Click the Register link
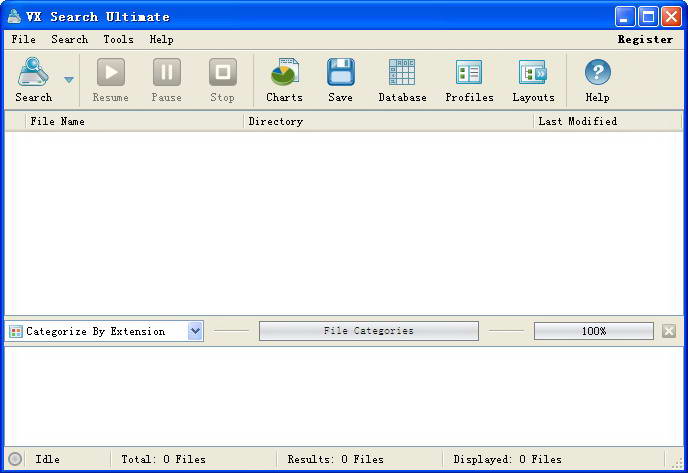The height and width of the screenshot is (473, 688). tap(645, 39)
